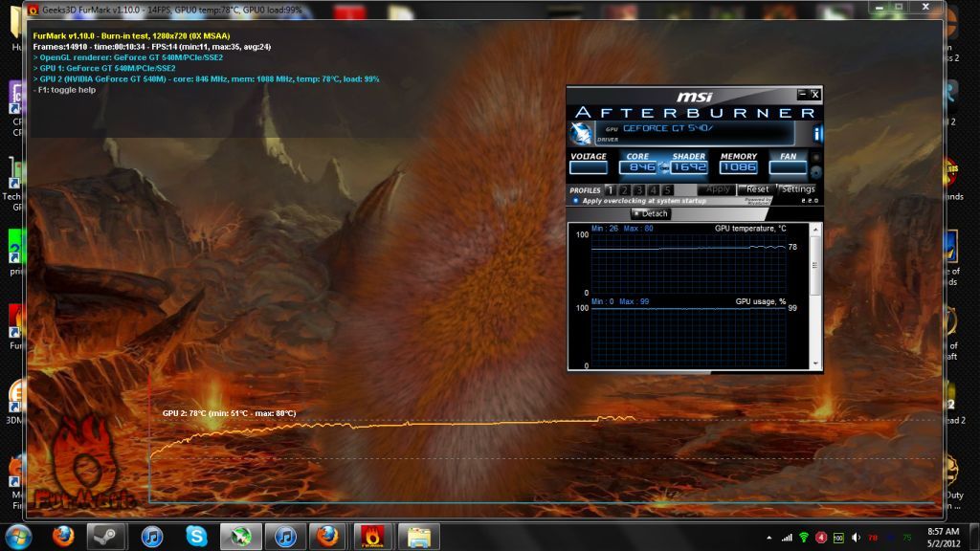This screenshot has width=980, height=551.
Task: Click the down arrow of the monitoring graph scrollbar
Action: click(815, 364)
